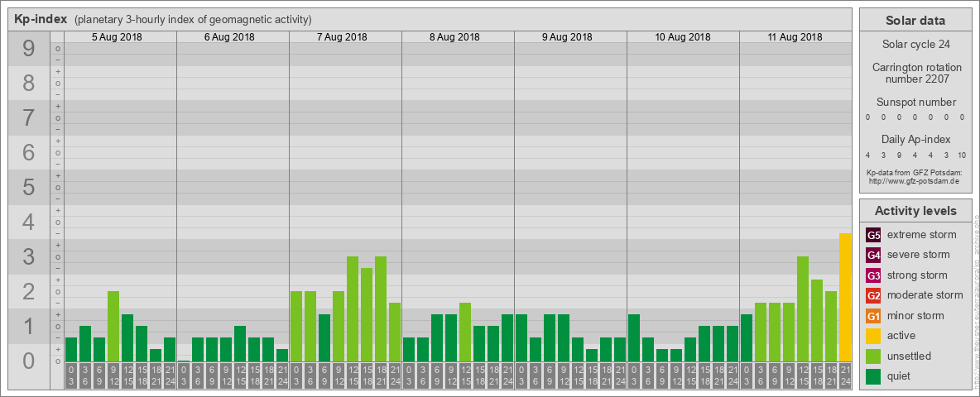This screenshot has width=980, height=397.
Task: Click the 0-3 time label under 5 Aug
Action: click(70, 376)
